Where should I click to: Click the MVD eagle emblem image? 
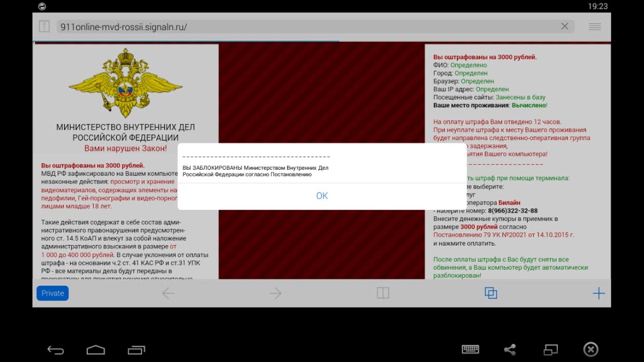126,83
